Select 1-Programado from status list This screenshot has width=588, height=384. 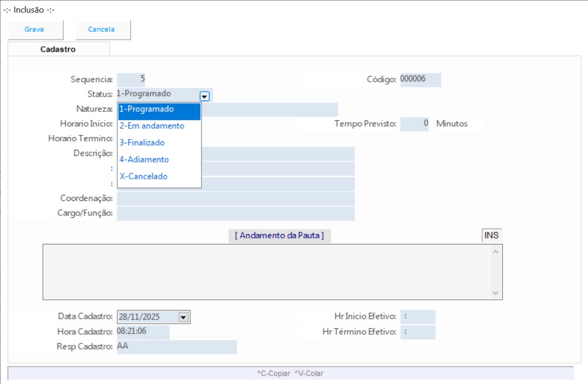click(x=159, y=109)
